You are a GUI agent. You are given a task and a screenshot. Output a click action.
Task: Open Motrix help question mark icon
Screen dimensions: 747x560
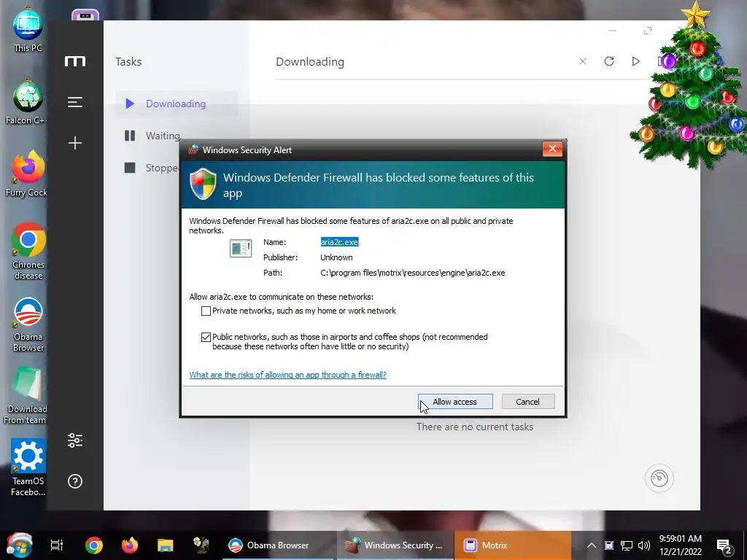tap(75, 481)
